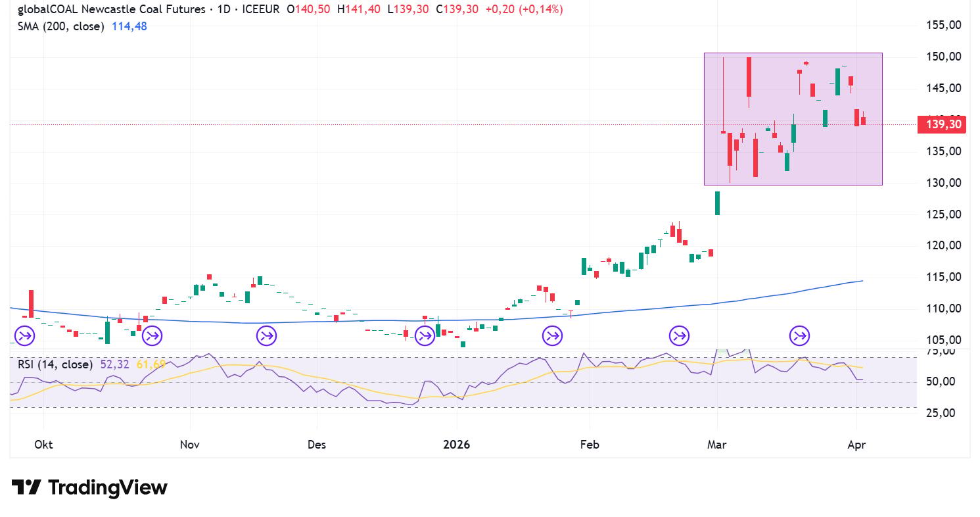
Task: Click the RSI 50,00 axis label
Action: click(x=941, y=382)
